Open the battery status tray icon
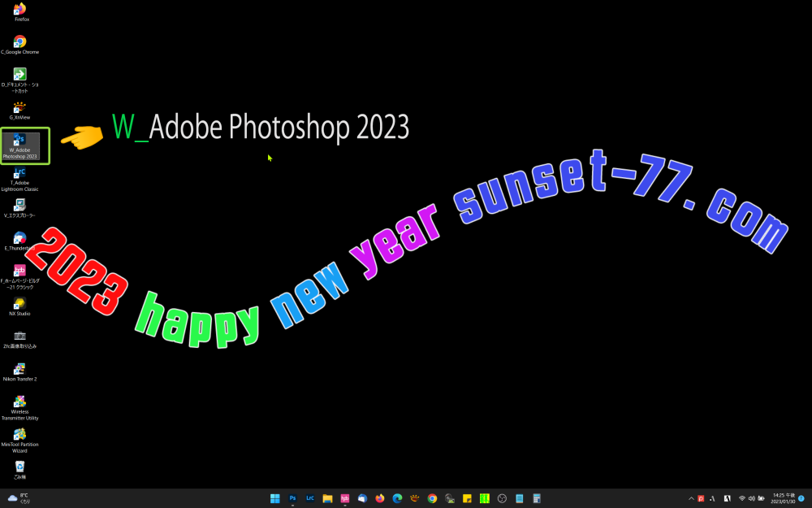The height and width of the screenshot is (508, 812). click(761, 499)
